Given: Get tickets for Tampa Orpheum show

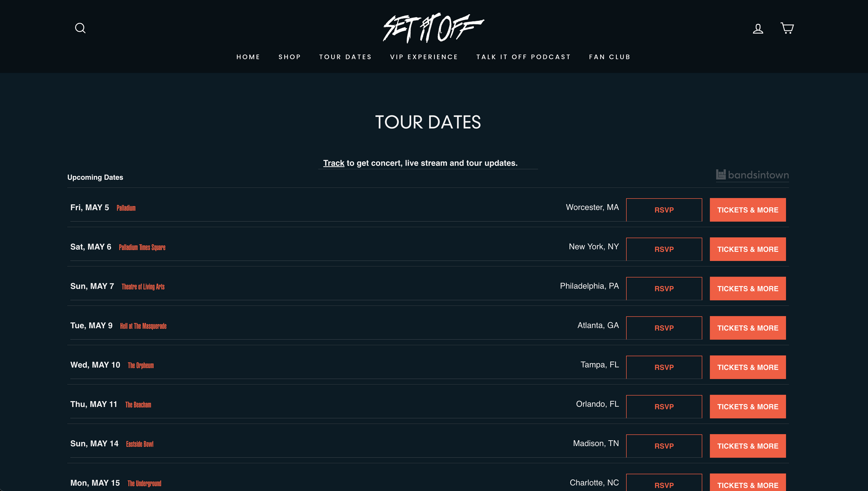Looking at the screenshot, I should coord(747,367).
